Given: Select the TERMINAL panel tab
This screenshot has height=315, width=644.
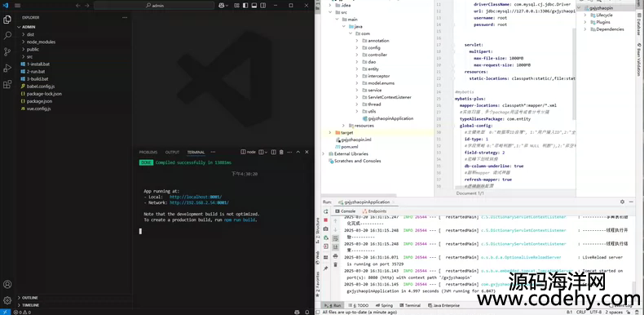Looking at the screenshot, I should click(x=196, y=152).
